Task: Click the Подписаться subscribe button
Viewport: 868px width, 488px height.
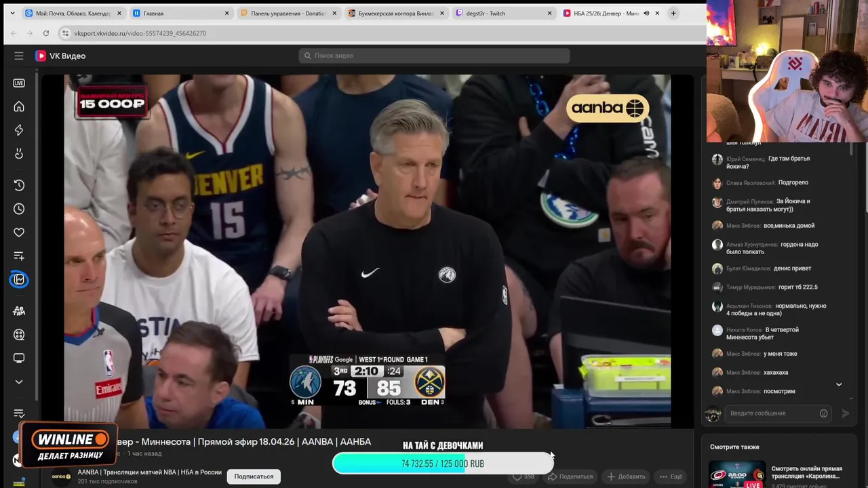Action: click(254, 476)
